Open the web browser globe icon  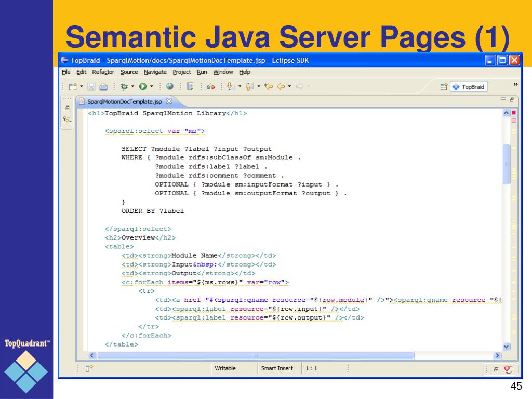170,87
